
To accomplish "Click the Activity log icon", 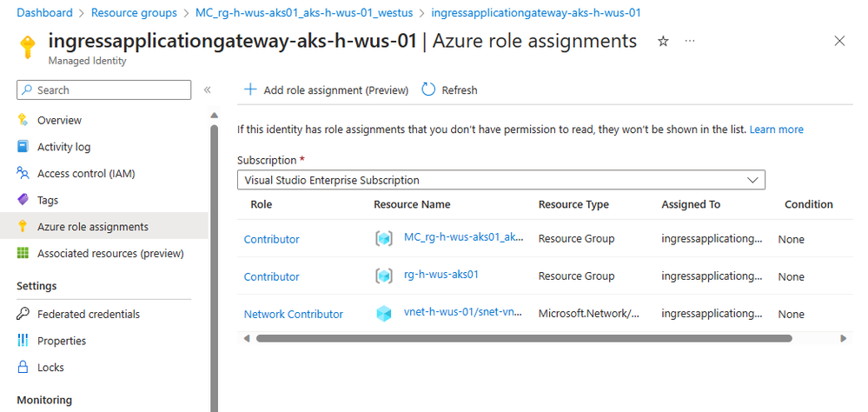I will (23, 147).
